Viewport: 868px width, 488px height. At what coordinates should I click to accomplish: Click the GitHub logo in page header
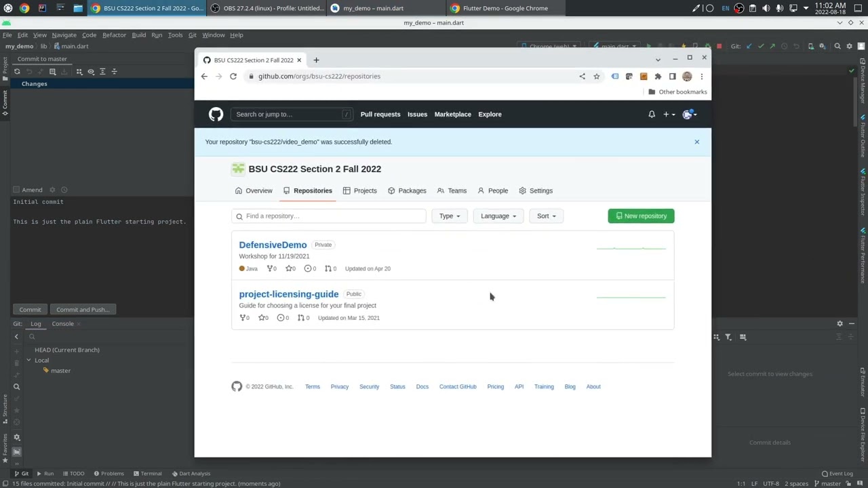click(x=216, y=115)
